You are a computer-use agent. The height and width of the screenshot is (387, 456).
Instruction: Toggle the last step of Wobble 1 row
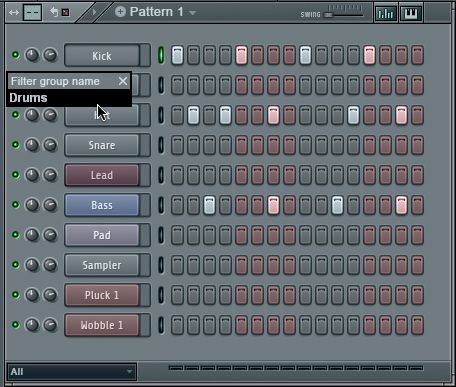pyautogui.click(x=417, y=325)
